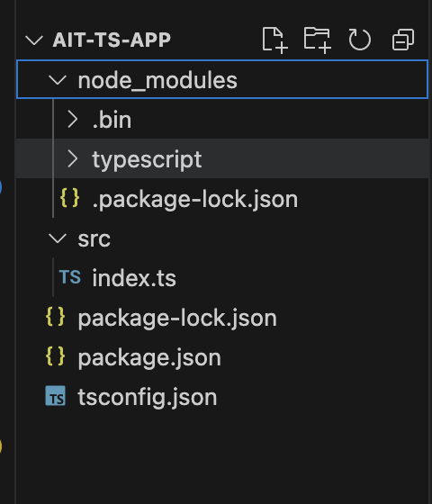Click the tsconfig.json TS icon

pyautogui.click(x=55, y=396)
